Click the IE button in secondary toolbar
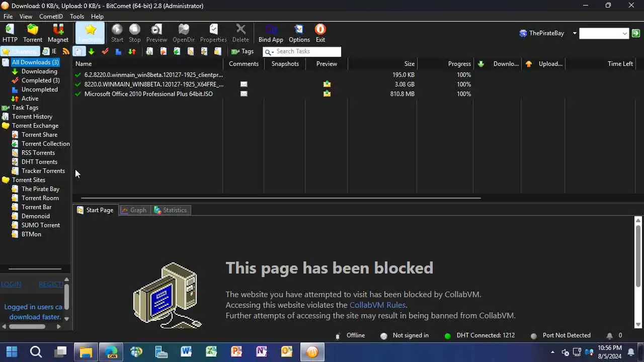Viewport: 644px width, 362px height. [x=50, y=51]
